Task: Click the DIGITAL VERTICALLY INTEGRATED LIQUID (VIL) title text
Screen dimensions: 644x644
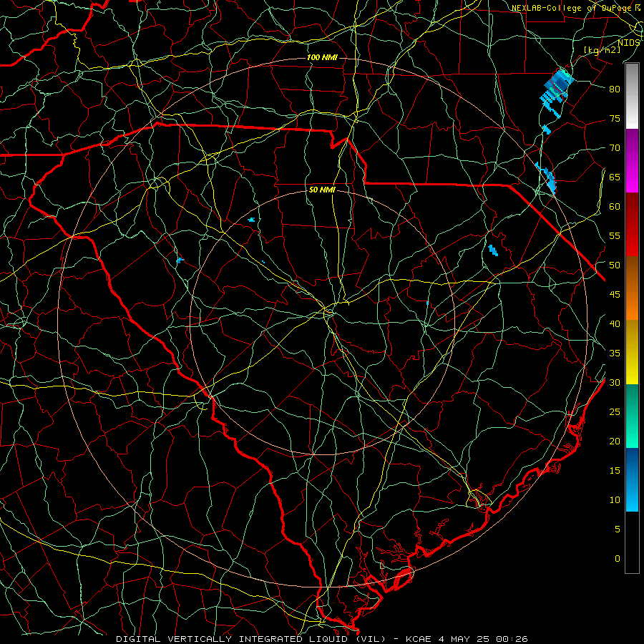Action: click(251, 639)
